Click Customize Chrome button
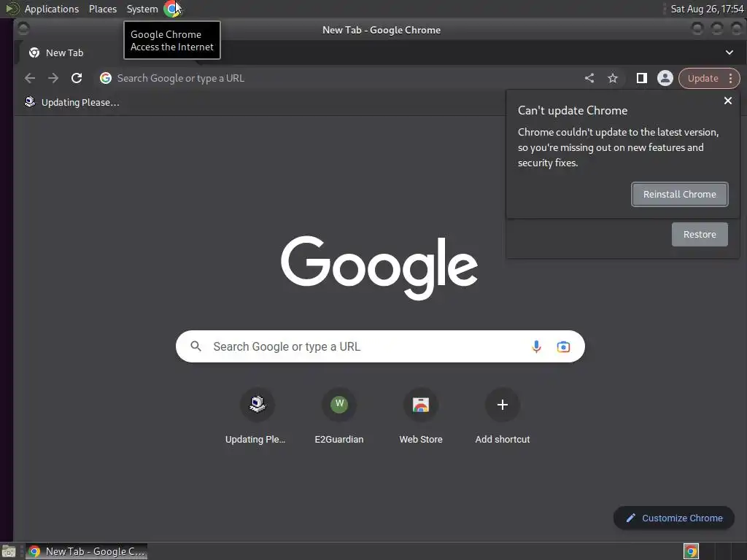 (x=673, y=518)
